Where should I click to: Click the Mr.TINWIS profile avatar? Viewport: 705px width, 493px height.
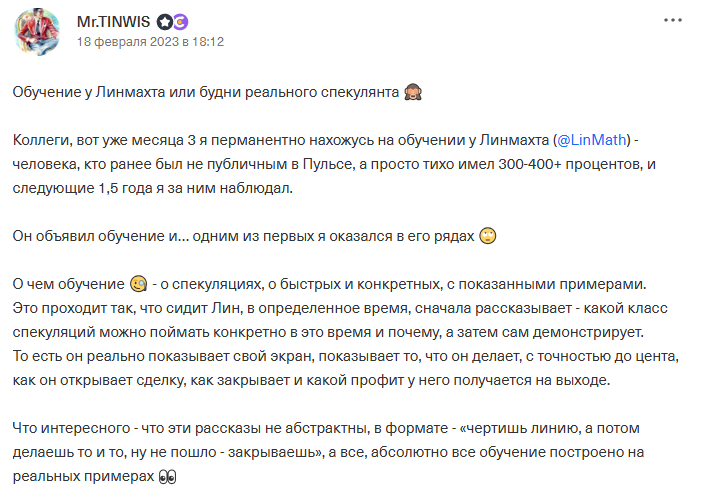[x=41, y=32]
